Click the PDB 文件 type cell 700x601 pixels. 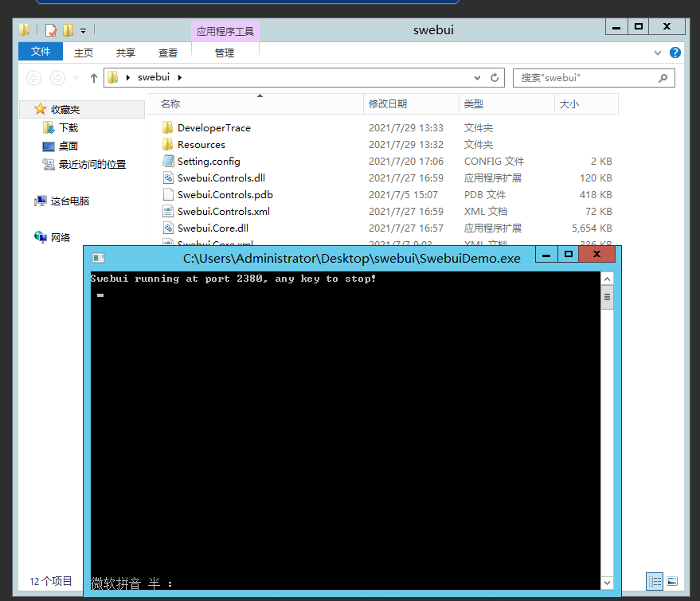(x=485, y=194)
